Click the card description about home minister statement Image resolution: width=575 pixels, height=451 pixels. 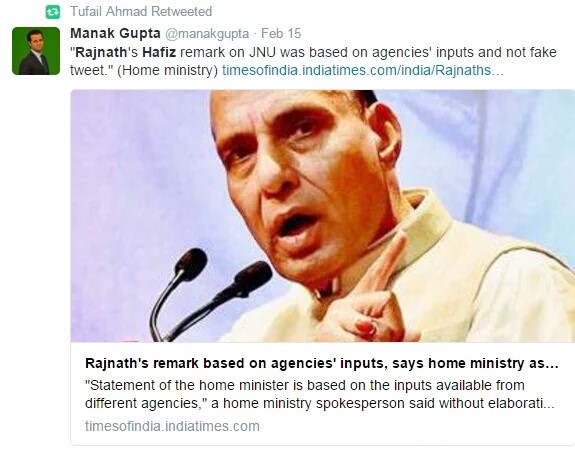(x=320, y=394)
